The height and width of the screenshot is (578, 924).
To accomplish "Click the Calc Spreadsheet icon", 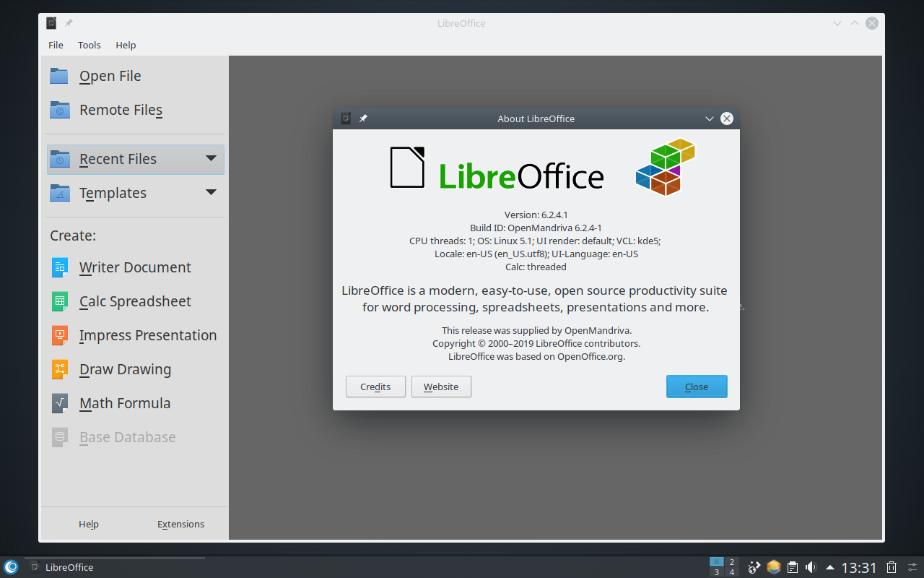I will [x=59, y=301].
